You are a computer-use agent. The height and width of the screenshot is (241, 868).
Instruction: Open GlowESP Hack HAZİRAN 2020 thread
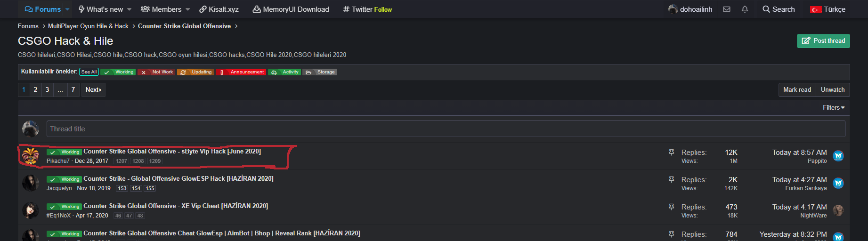pyautogui.click(x=178, y=178)
